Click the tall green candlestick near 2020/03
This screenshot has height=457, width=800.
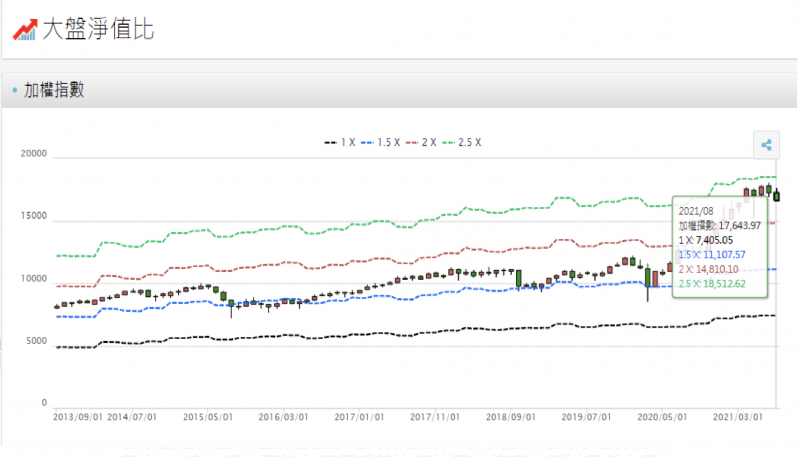[x=647, y=278]
